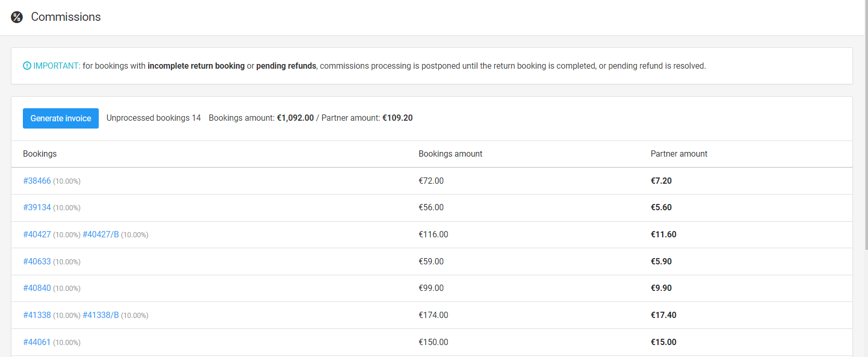Click the Commissions page title
This screenshot has height=357, width=868.
(66, 17)
